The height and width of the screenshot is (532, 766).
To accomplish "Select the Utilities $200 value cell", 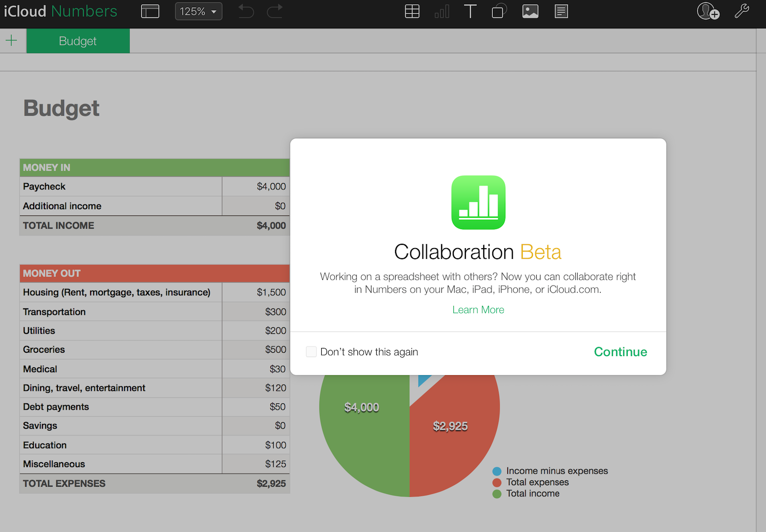I will click(x=256, y=331).
